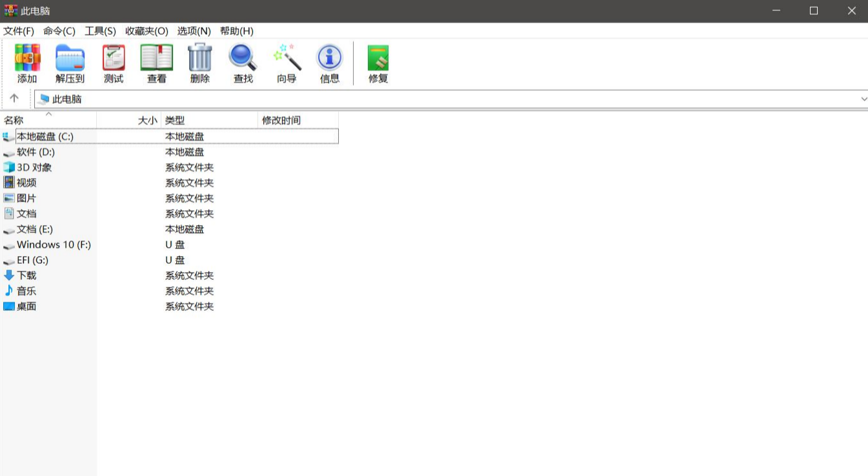The image size is (868, 476).
Task: Click the 软件 (D:) drive icon
Action: click(9, 153)
